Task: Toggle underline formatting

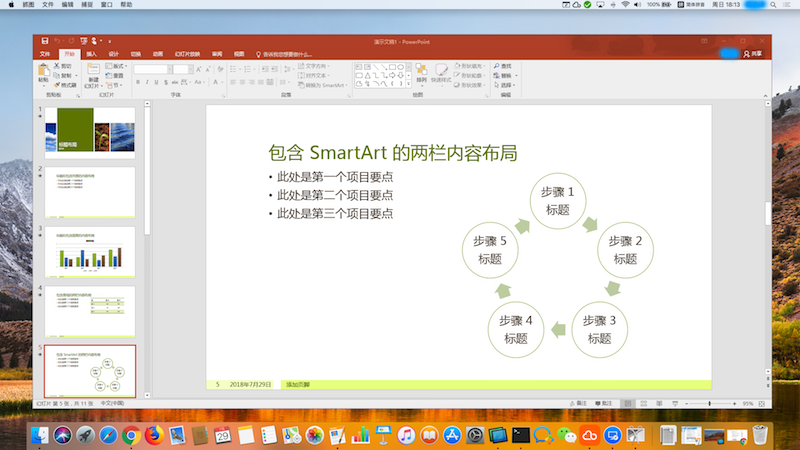Action: tap(156, 82)
